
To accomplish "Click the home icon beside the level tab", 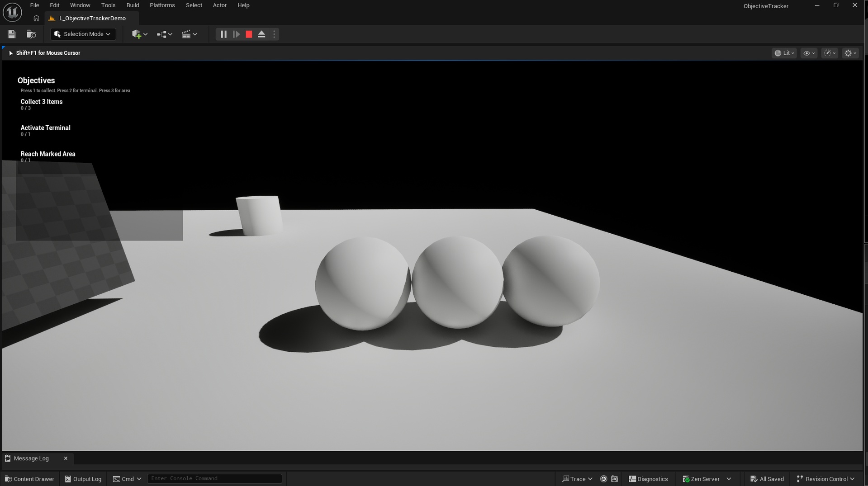I will [36, 18].
